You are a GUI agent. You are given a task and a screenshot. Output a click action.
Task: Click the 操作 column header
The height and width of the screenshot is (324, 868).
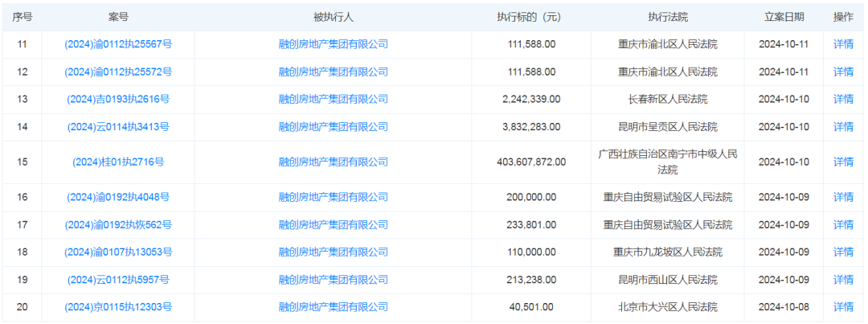843,17
